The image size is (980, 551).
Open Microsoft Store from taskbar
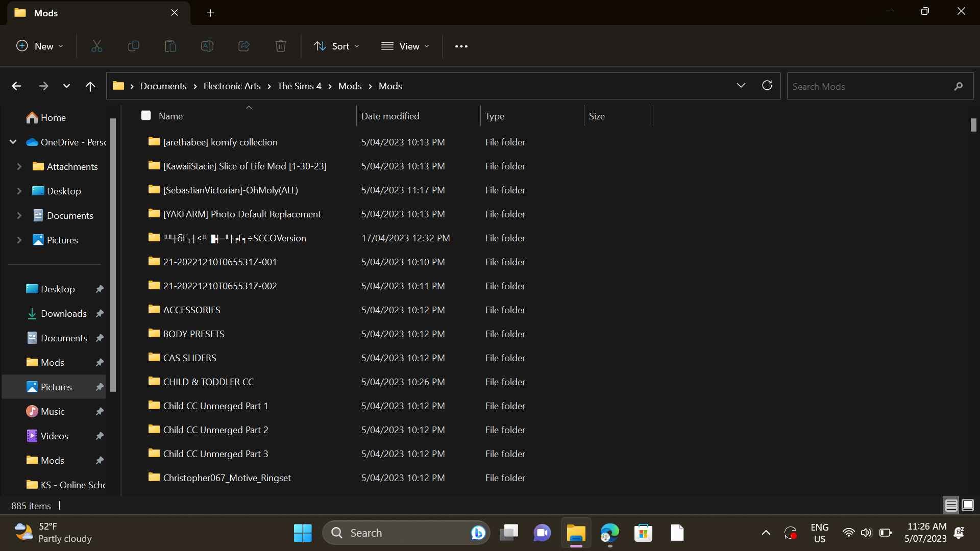pyautogui.click(x=643, y=533)
